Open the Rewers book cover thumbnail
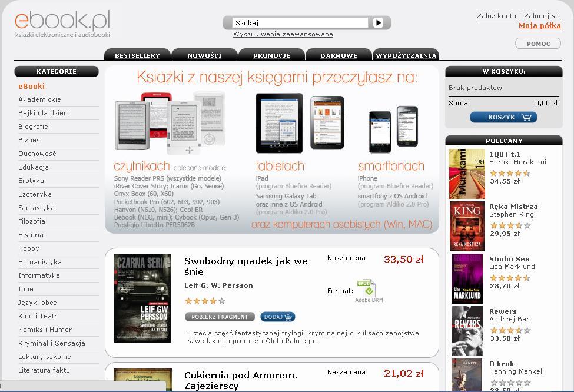The image size is (574, 392). [x=467, y=331]
